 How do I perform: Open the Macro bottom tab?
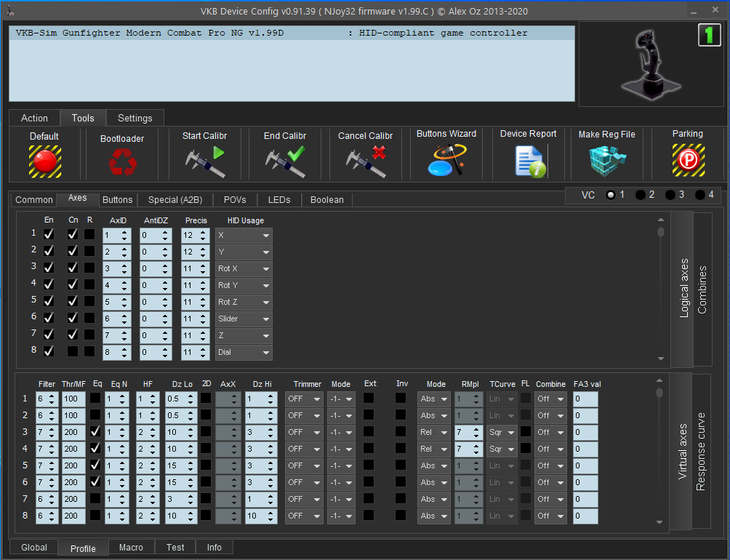(131, 548)
